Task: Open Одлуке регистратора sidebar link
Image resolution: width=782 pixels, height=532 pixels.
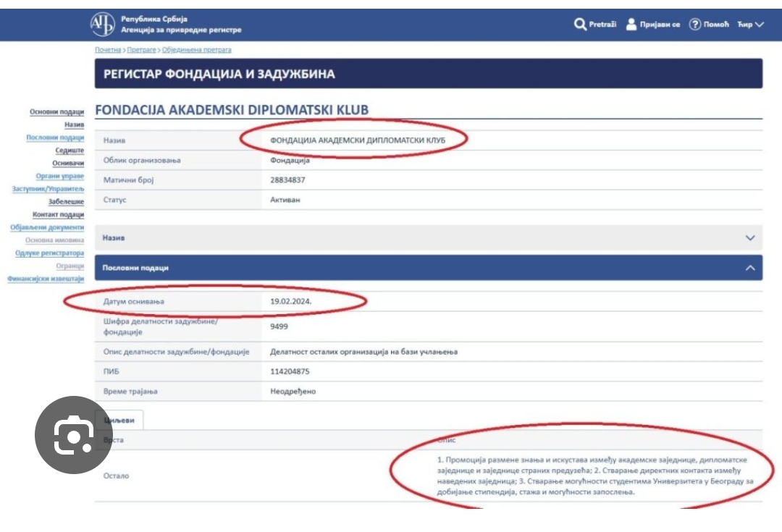Action: (x=50, y=253)
